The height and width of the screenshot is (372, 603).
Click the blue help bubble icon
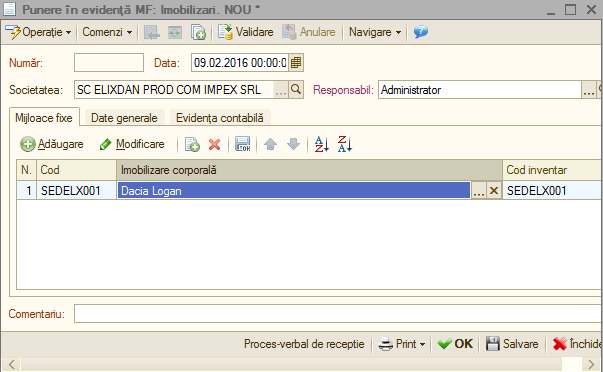click(420, 32)
